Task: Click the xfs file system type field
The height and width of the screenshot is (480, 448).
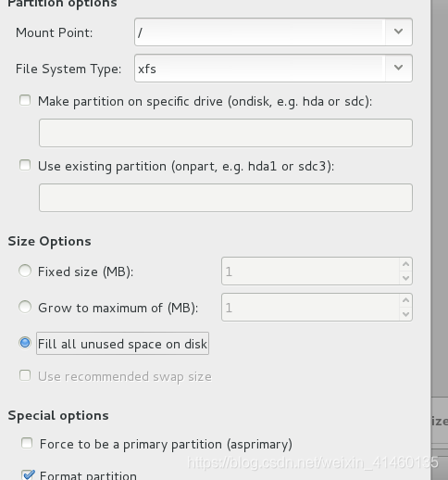Action: (260, 68)
